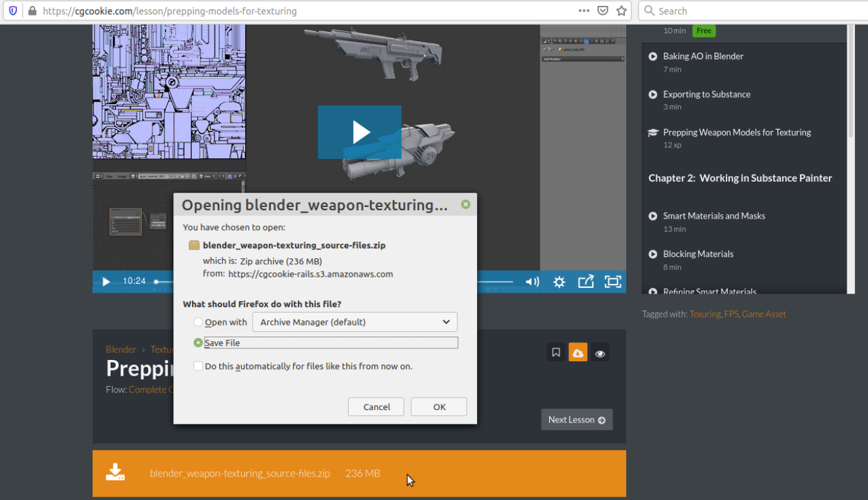Open the Game Asset tag link
Image resolution: width=868 pixels, height=500 pixels.
point(764,314)
